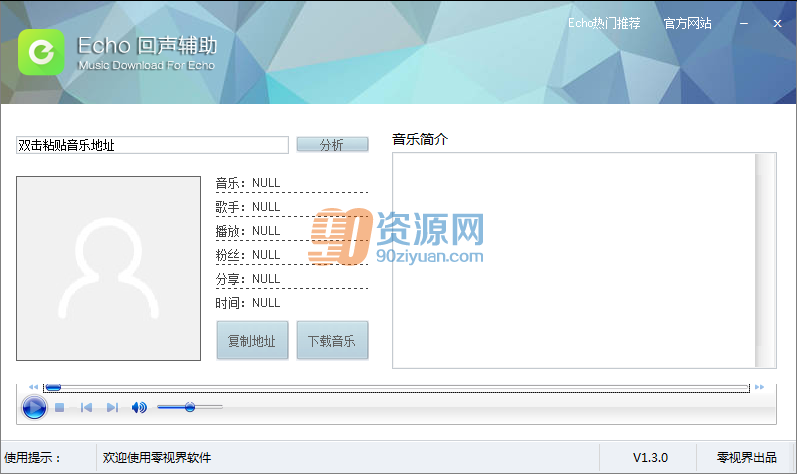Click the green Echo logo icon
Viewport: 797px width, 474px height.
pyautogui.click(x=41, y=52)
